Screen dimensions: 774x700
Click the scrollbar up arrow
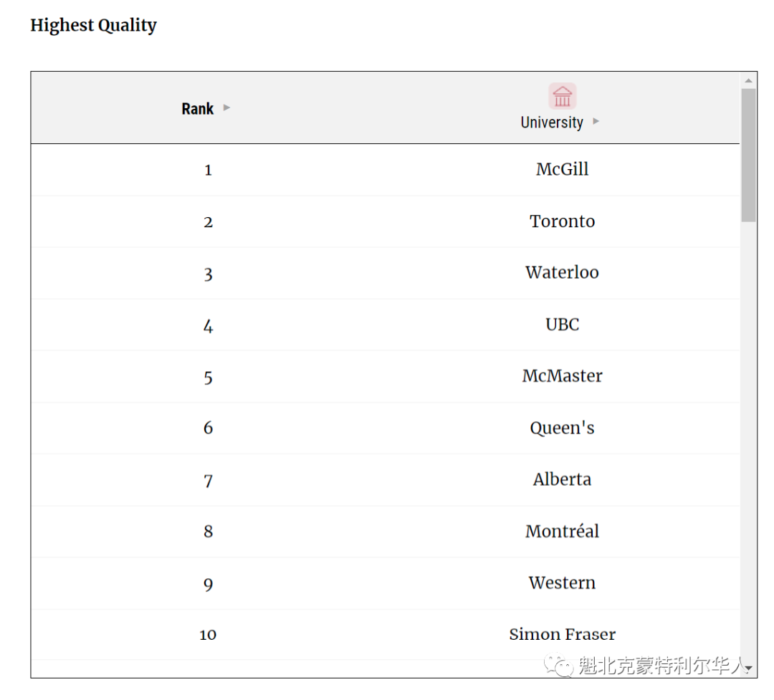748,80
